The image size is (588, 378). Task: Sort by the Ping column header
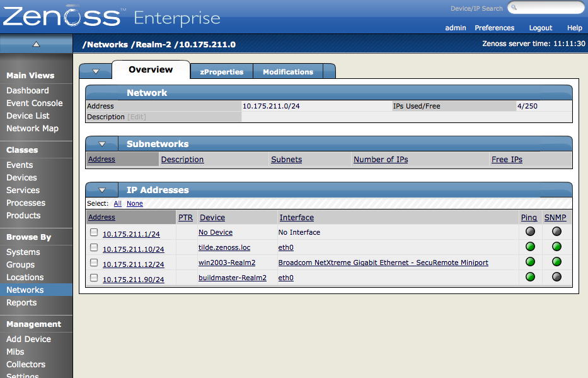pyautogui.click(x=529, y=217)
